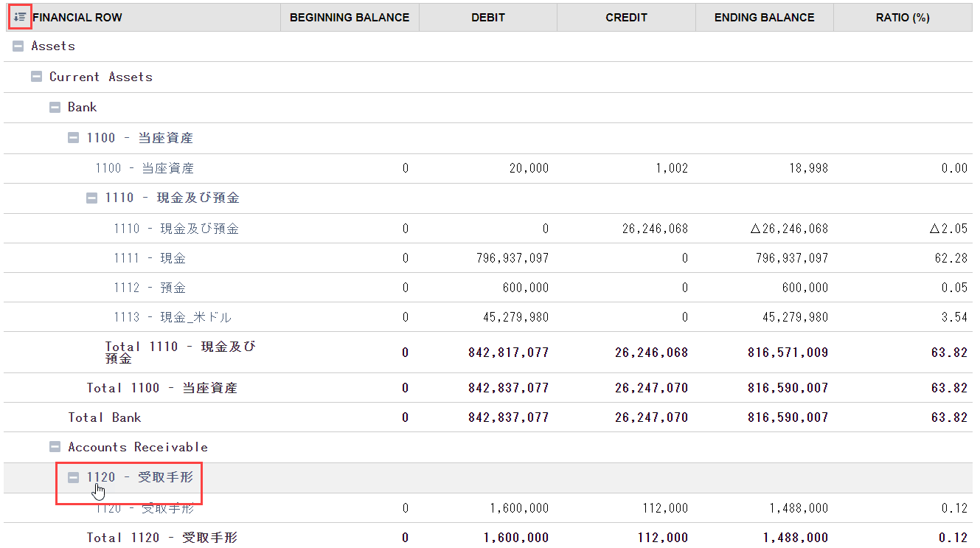Collapse the 1100 - 当座資産 group
Image resolution: width=980 pixels, height=548 pixels.
pyautogui.click(x=73, y=138)
